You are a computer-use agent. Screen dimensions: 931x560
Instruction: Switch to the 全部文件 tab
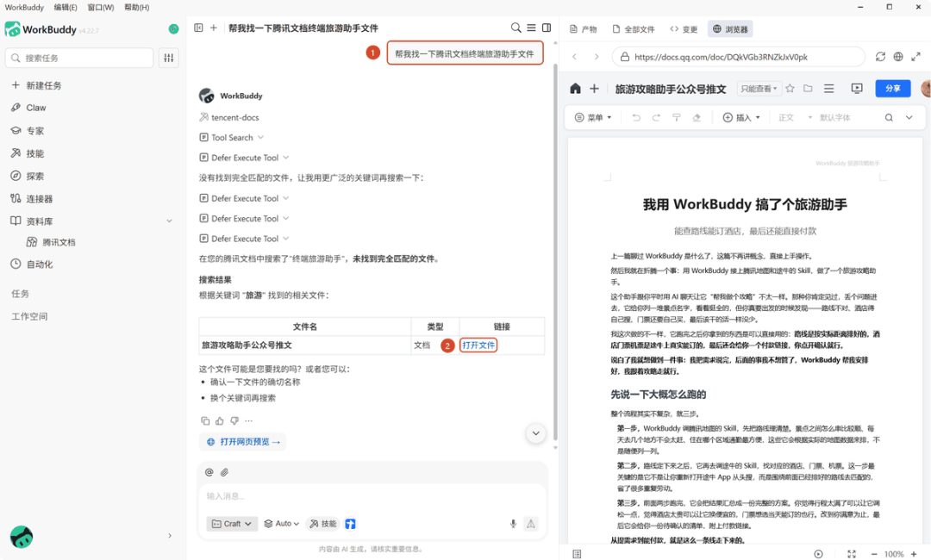(x=634, y=29)
